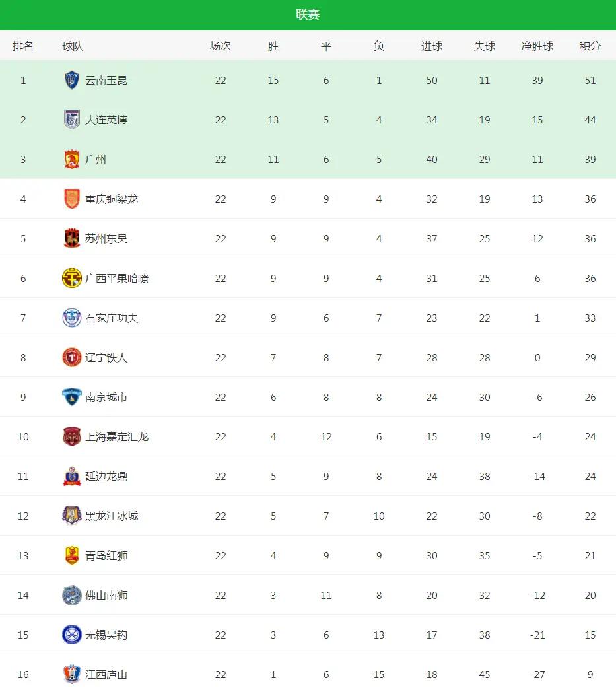Click the 辽宁铁人 team crest icon
The height and width of the screenshot is (692, 616).
tap(72, 357)
